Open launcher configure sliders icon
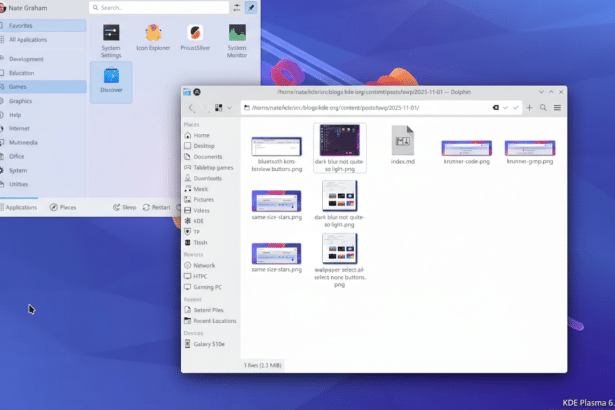 [237, 7]
